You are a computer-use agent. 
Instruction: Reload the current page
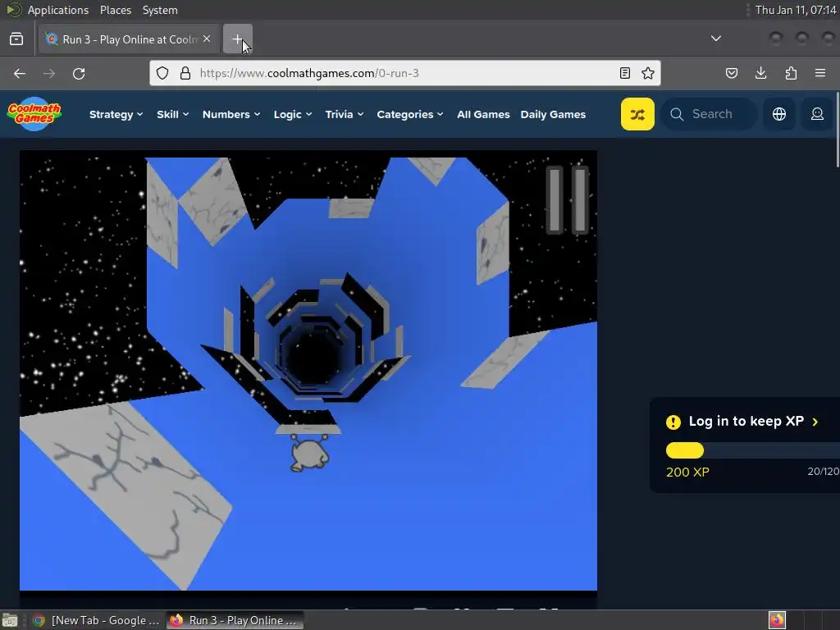tap(79, 73)
